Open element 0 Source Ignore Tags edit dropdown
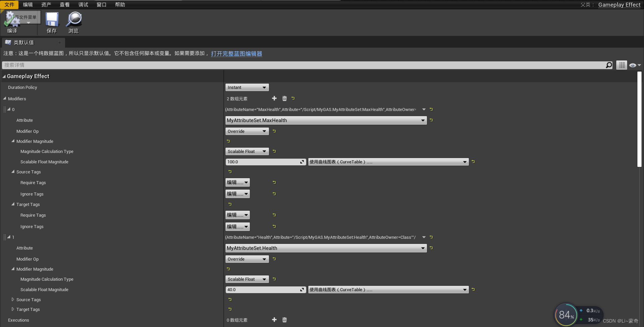The width and height of the screenshot is (644, 327). (237, 194)
